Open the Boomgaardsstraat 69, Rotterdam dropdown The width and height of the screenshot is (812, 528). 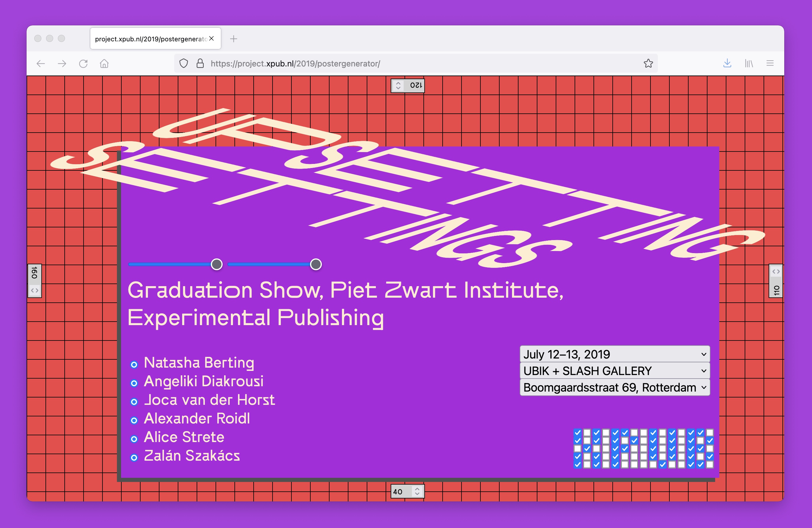click(614, 387)
